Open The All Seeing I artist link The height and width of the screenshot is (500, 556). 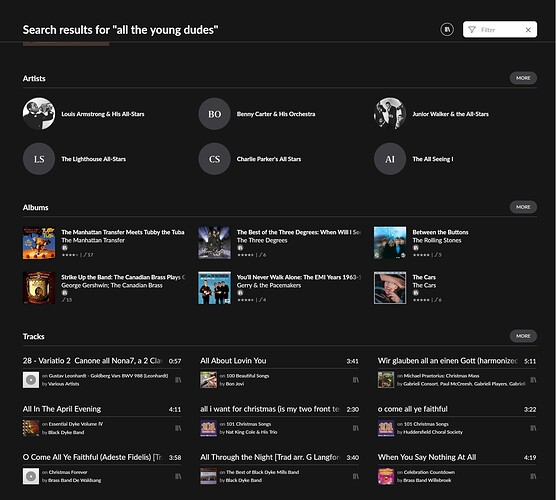coord(433,159)
